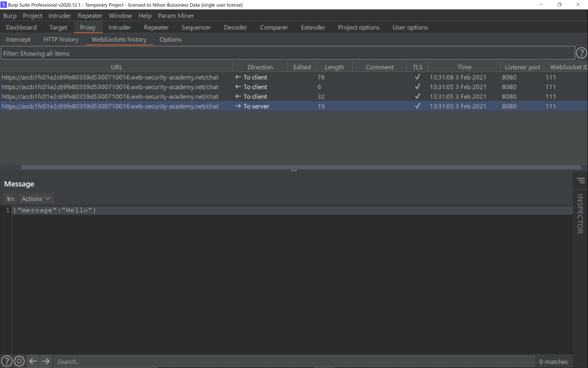Open the Project menu
This screenshot has height=368, width=588.
[x=33, y=16]
